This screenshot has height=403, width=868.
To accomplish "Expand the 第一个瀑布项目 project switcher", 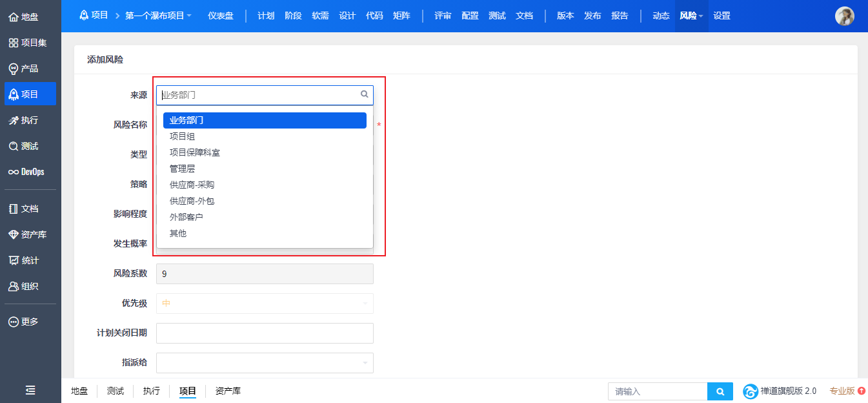I will point(158,15).
